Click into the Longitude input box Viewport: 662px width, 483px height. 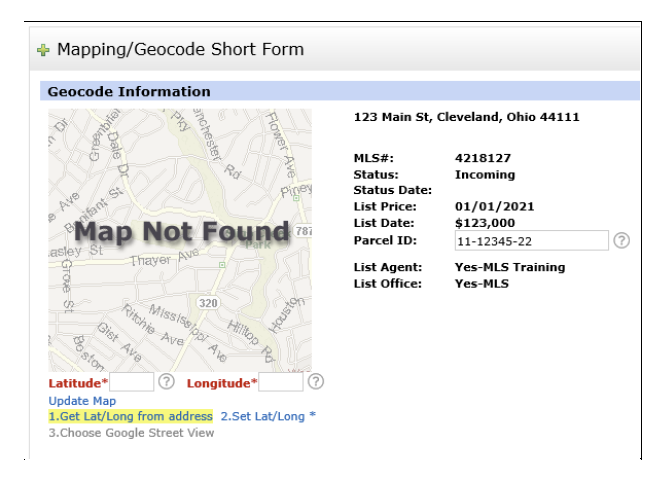281,382
